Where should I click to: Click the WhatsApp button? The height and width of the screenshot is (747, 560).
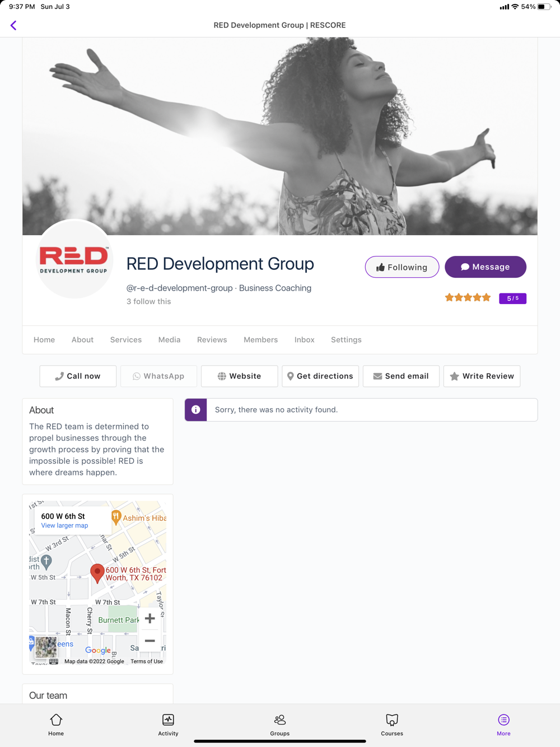158,376
